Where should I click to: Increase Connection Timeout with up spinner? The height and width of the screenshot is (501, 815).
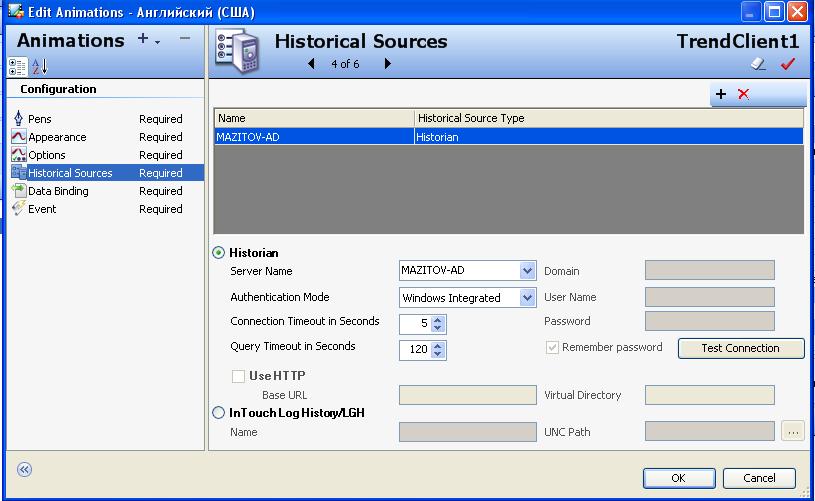[439, 319]
